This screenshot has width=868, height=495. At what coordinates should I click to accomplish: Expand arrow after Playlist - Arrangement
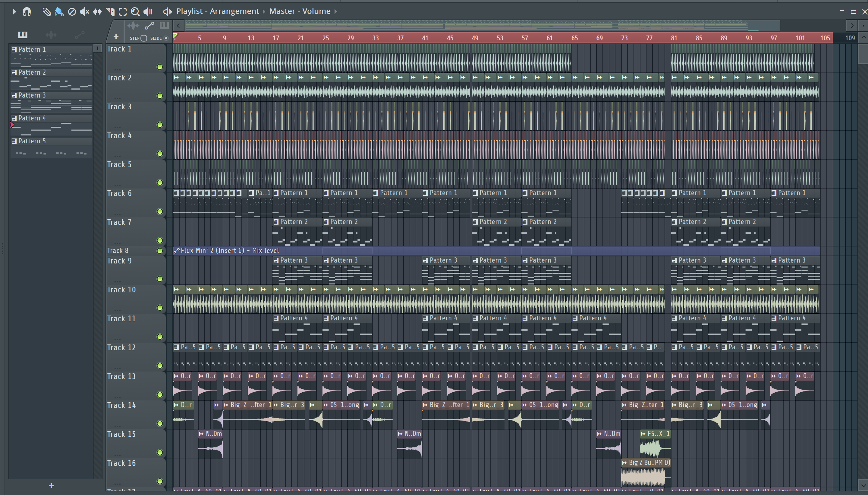(x=264, y=11)
